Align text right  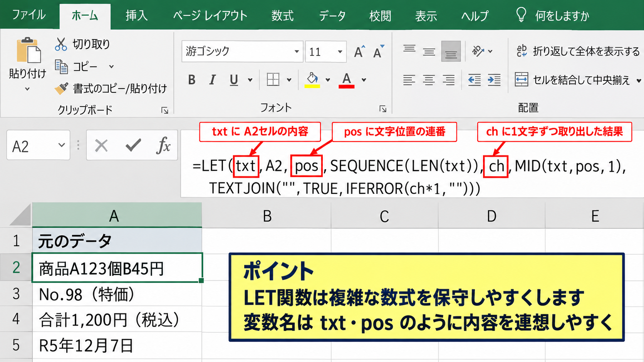pos(449,80)
